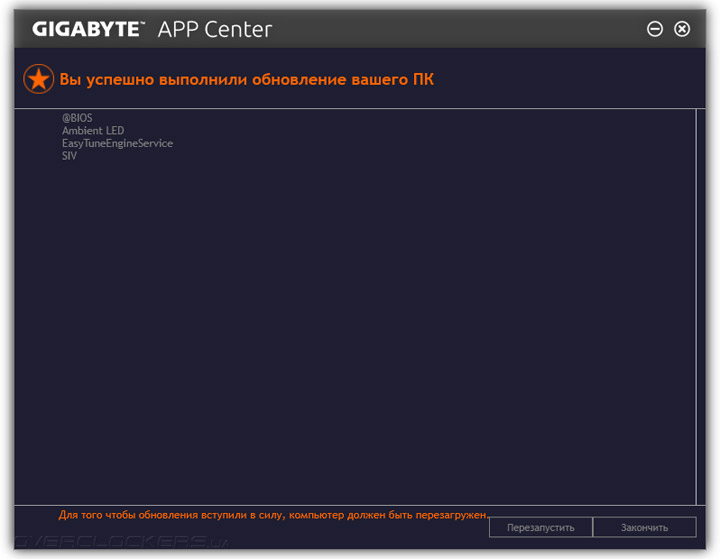Click the Закончить button

coord(645,527)
